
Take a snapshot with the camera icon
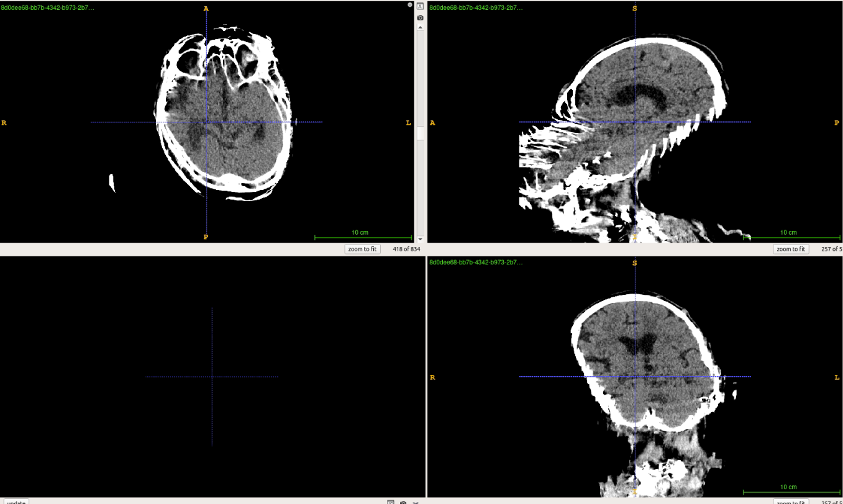(x=420, y=18)
